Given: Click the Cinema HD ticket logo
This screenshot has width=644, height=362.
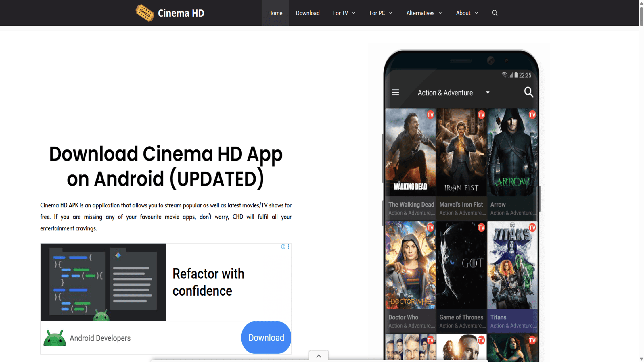Looking at the screenshot, I should 144,13.
